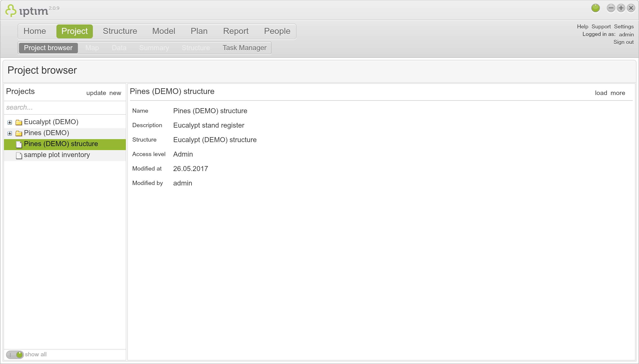
Task: Expand the Eucalypt (DEMO) tree node
Action: tap(9, 122)
